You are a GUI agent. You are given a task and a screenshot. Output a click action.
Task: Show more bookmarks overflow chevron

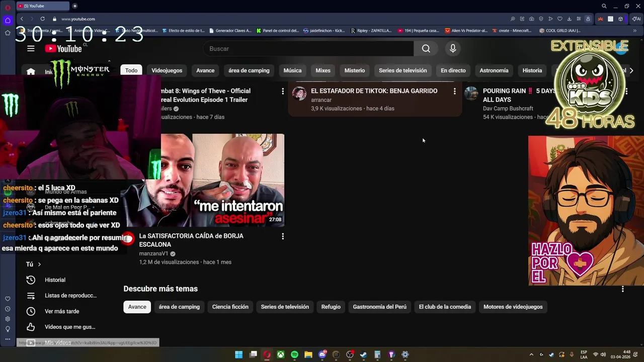point(634,31)
